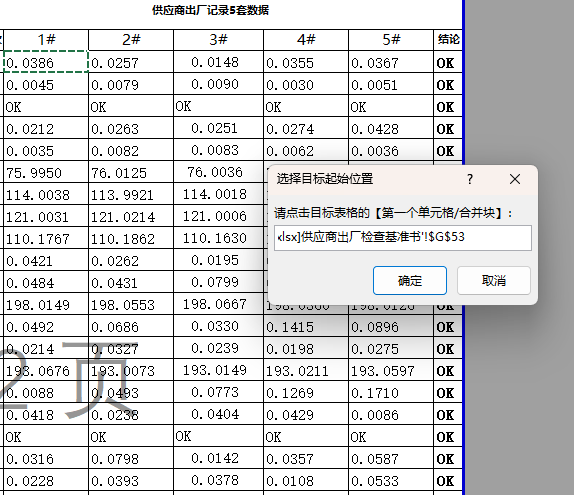Select the title 供应商出厂记录5套数据
Screen dimensions: 574x495
pos(210,10)
